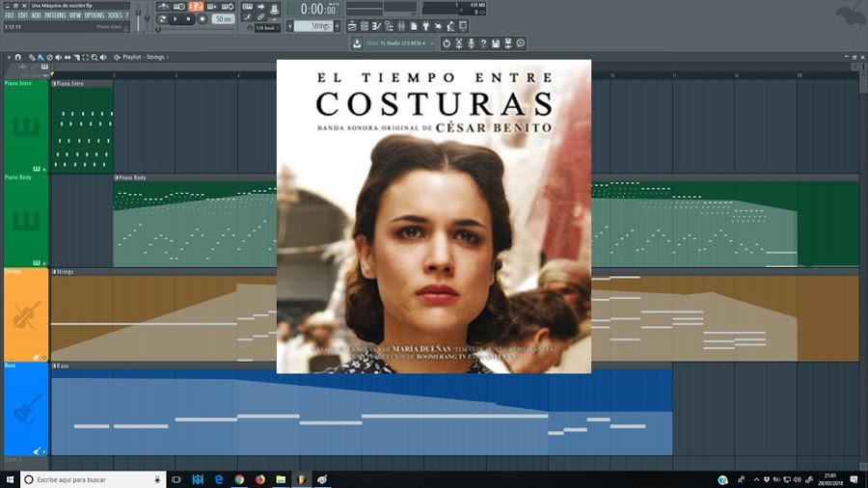Select the playlist paint brush tool
The width and height of the screenshot is (868, 488).
pos(41,58)
